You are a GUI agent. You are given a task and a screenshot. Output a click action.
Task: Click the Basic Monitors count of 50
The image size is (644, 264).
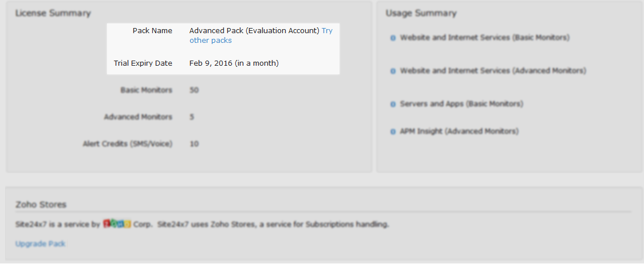click(x=194, y=90)
